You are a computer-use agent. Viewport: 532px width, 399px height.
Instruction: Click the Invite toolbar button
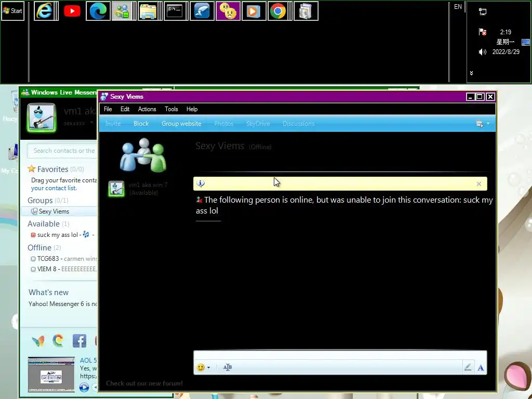coord(113,124)
